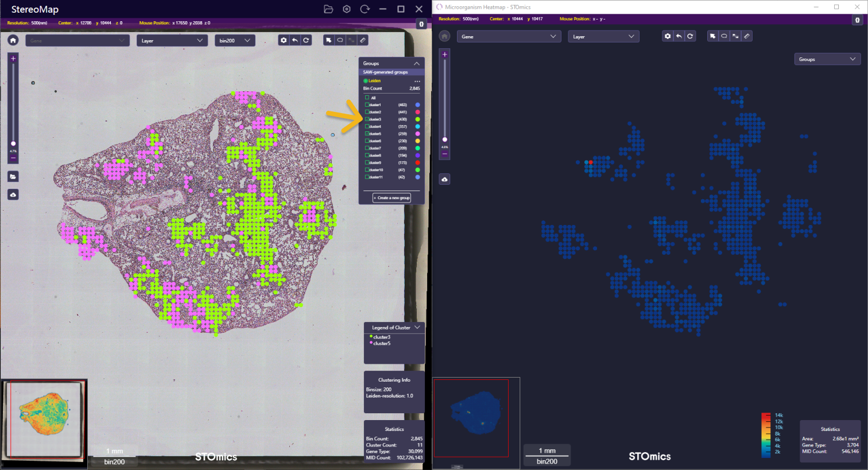Click braces icon in Microorganism Heatmap top right
The width and height of the screenshot is (868, 470).
coord(858,20)
